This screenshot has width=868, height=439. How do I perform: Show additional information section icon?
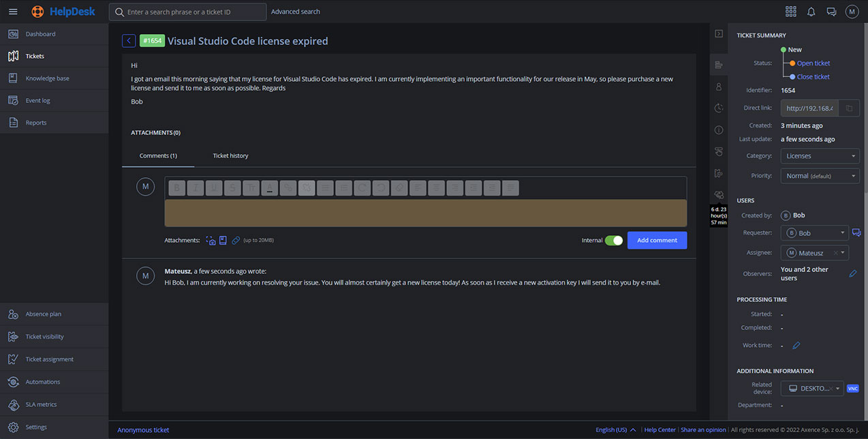[719, 130]
